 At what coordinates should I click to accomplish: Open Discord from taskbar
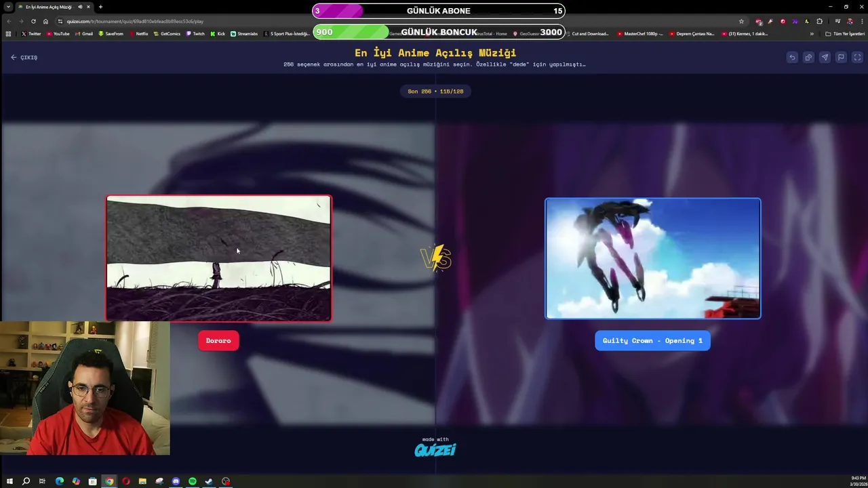point(176,481)
